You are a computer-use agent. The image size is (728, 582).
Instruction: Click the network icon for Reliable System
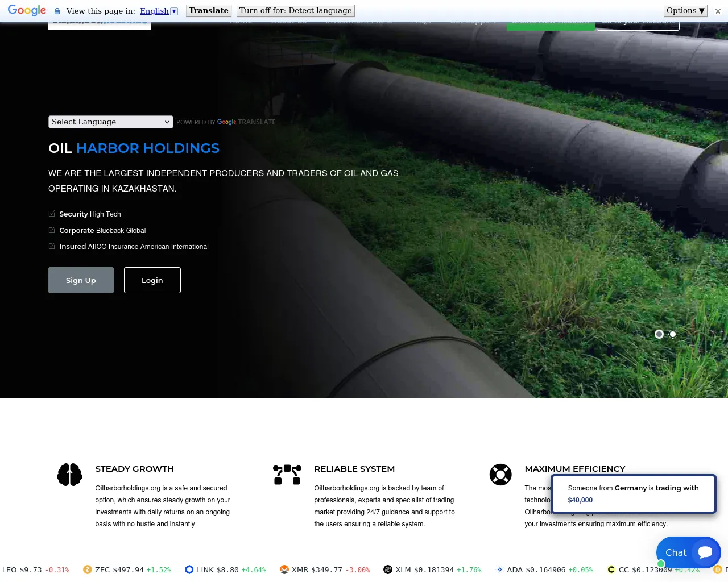(x=287, y=475)
